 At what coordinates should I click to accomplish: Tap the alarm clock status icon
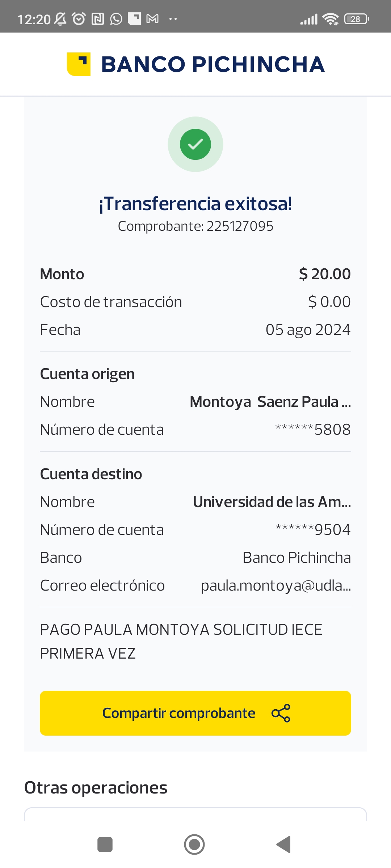[x=79, y=19]
